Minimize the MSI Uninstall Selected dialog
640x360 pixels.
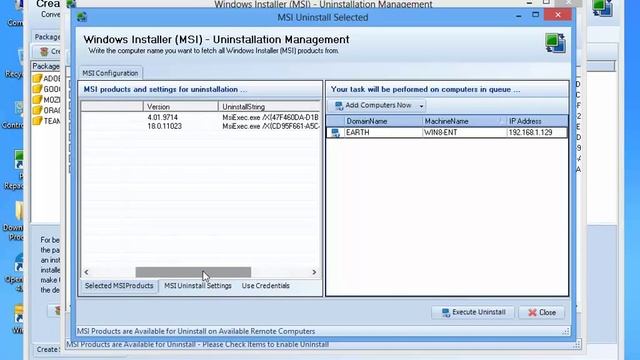click(518, 16)
